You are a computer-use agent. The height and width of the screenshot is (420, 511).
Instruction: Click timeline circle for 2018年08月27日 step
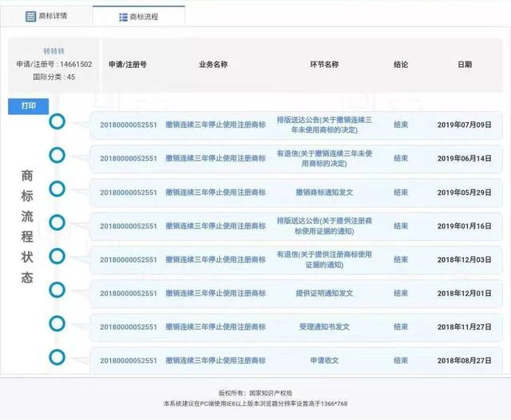pos(57,356)
